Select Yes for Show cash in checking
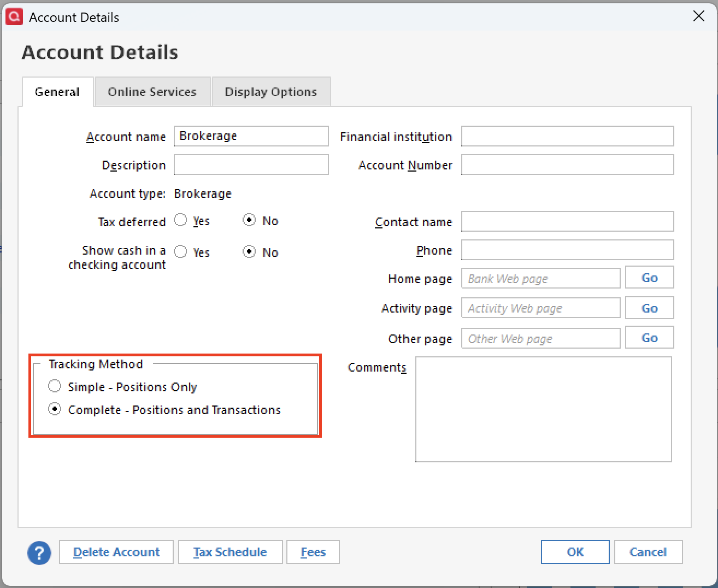This screenshot has width=718, height=588. (x=180, y=252)
